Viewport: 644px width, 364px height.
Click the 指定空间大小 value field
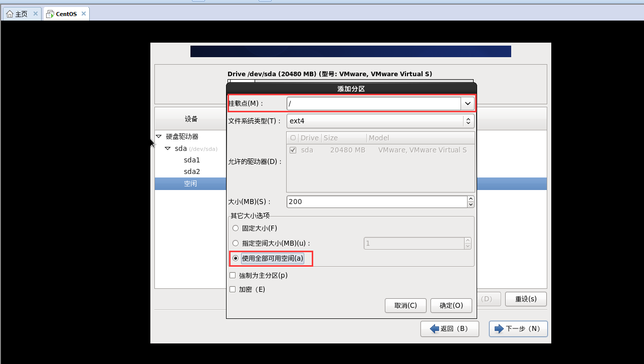[413, 243]
